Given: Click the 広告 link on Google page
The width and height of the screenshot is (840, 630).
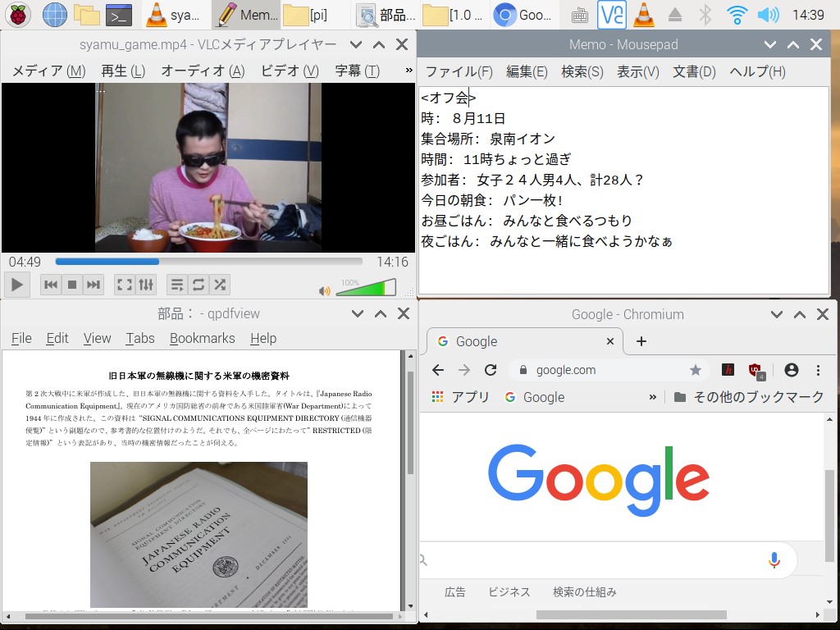Looking at the screenshot, I should click(x=454, y=592).
